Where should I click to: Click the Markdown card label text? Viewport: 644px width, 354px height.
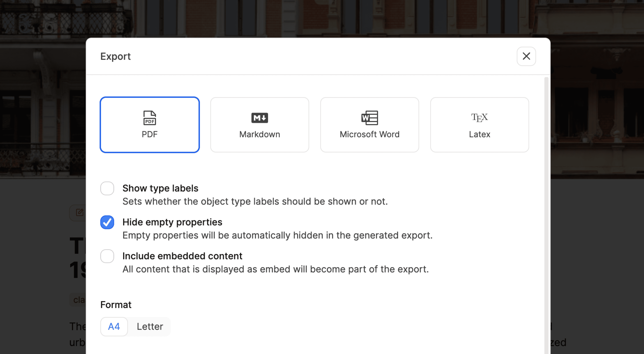(x=259, y=134)
